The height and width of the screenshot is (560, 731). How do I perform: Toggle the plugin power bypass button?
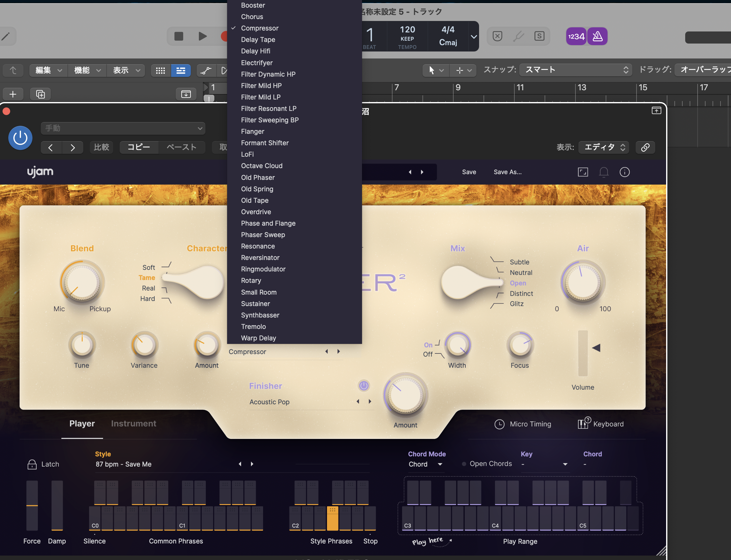[20, 138]
